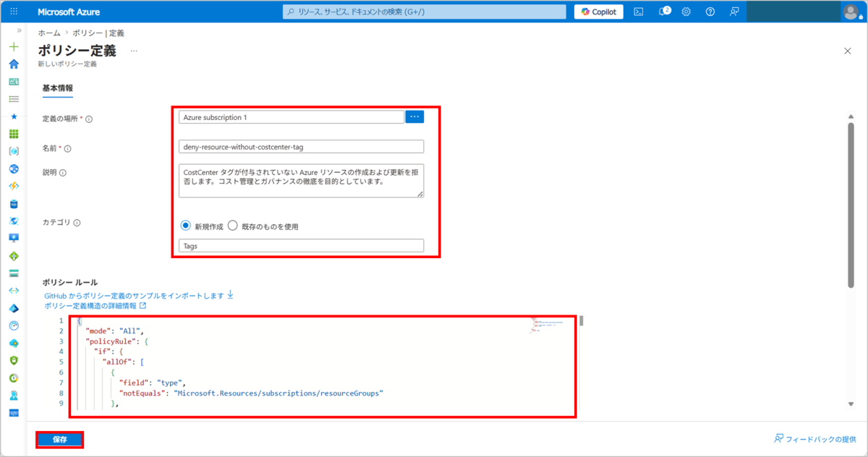The width and height of the screenshot is (868, 457).
Task: Open SQL databases icon in sidebar
Action: [x=14, y=204]
